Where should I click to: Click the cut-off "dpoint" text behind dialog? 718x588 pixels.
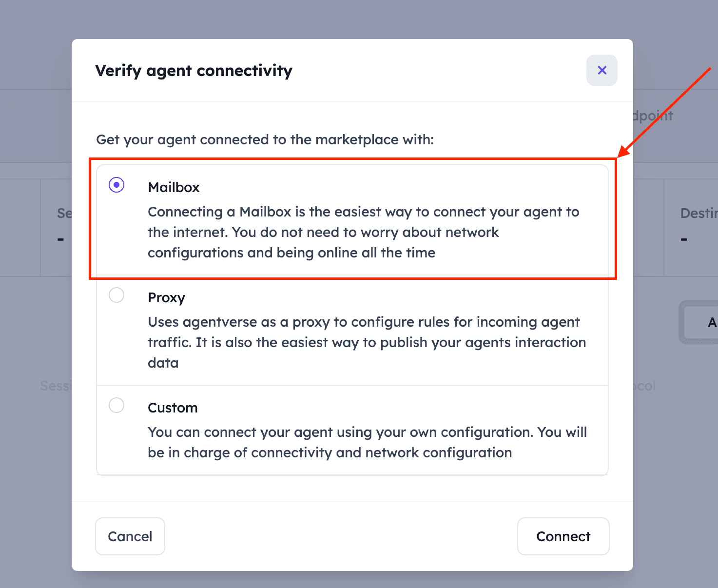[x=653, y=116]
